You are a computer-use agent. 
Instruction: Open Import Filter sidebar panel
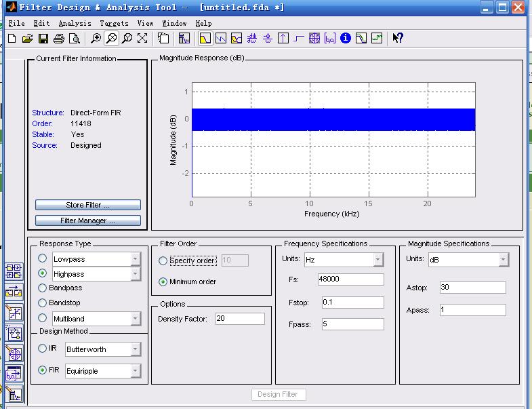(14, 374)
